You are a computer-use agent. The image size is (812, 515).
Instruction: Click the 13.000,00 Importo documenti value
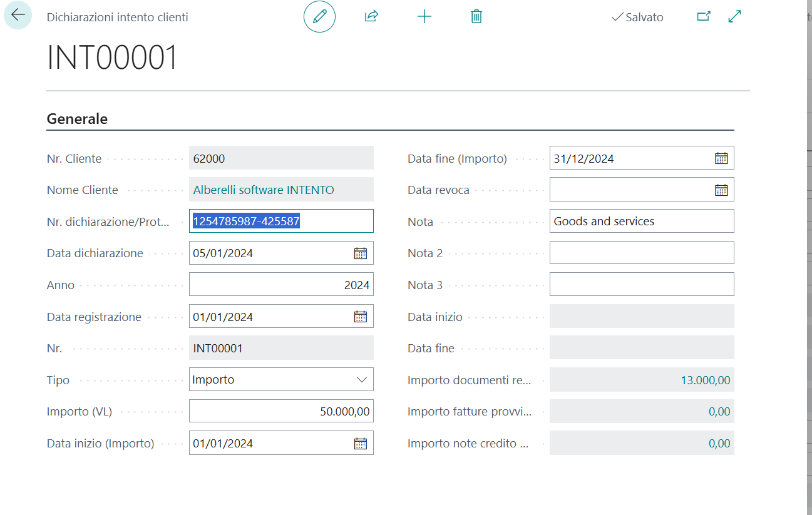[x=705, y=380]
